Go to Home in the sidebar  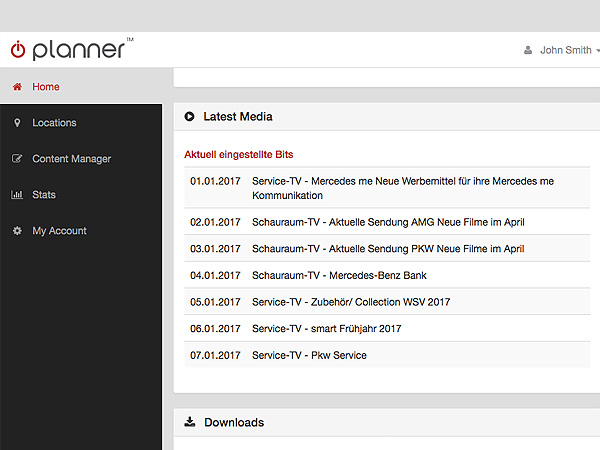tap(46, 87)
